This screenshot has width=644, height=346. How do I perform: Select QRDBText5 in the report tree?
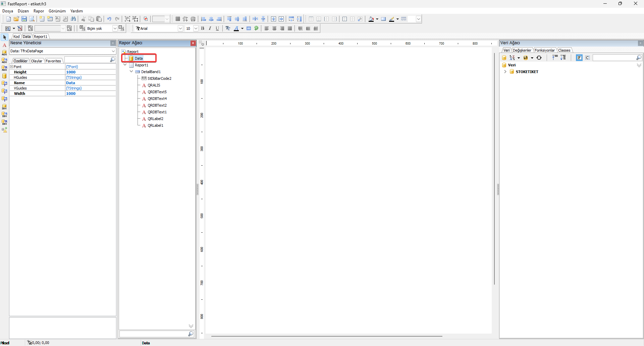click(x=157, y=92)
